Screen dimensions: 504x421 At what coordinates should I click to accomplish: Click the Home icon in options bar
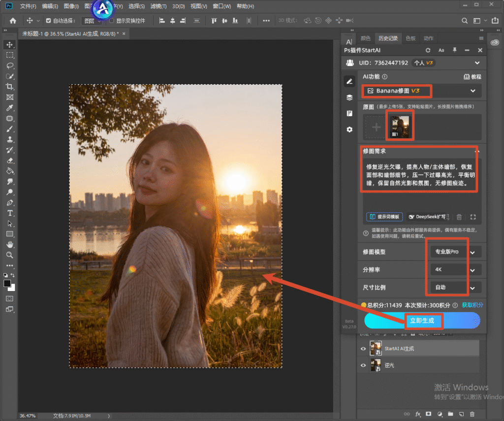pos(13,21)
